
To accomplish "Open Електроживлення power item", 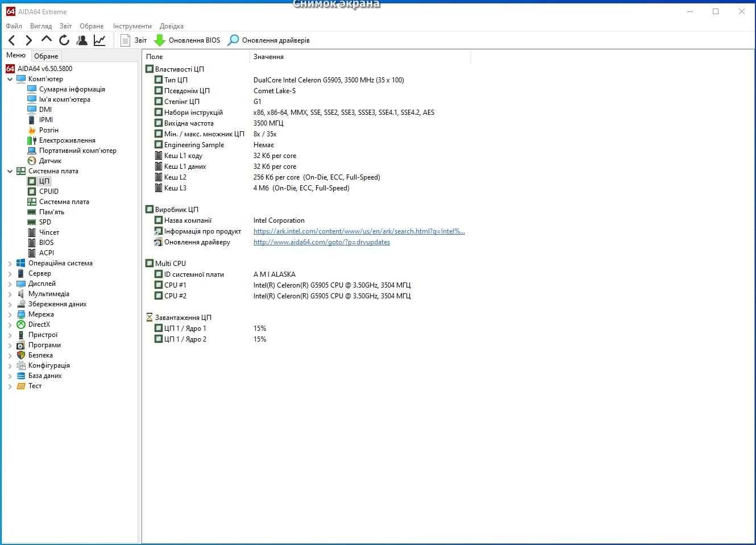I will (x=67, y=140).
